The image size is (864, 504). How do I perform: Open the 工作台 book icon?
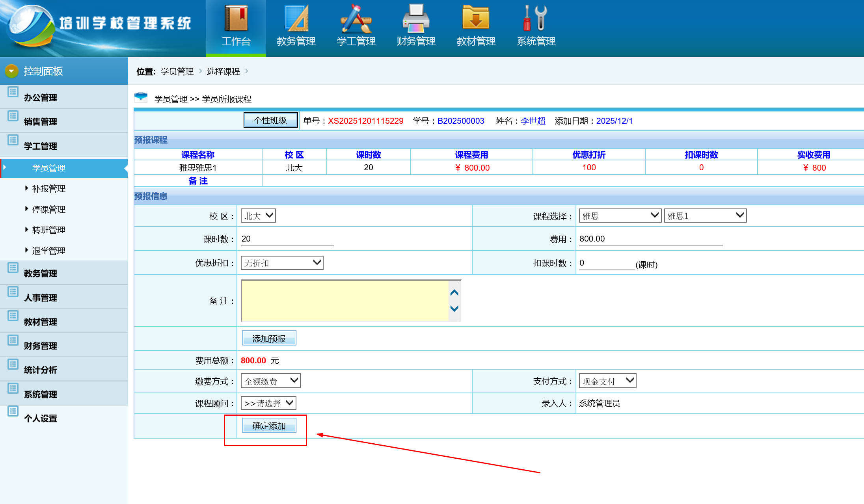pos(236,19)
